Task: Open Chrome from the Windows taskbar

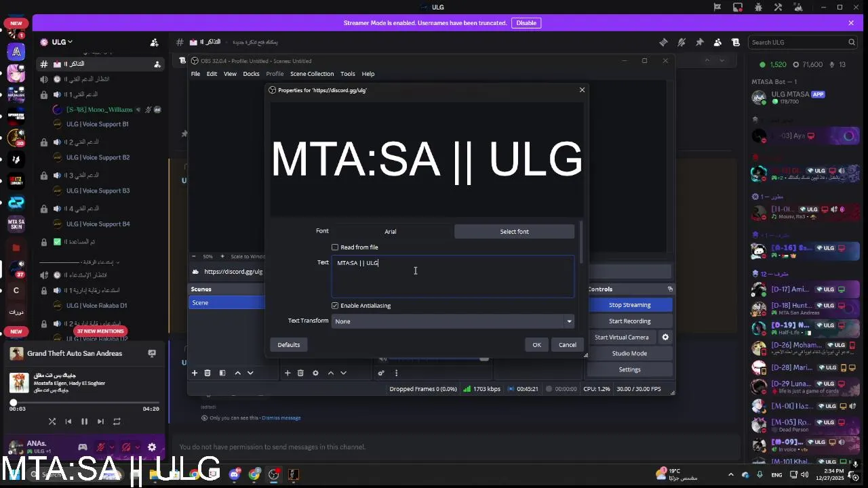Action: point(254,474)
